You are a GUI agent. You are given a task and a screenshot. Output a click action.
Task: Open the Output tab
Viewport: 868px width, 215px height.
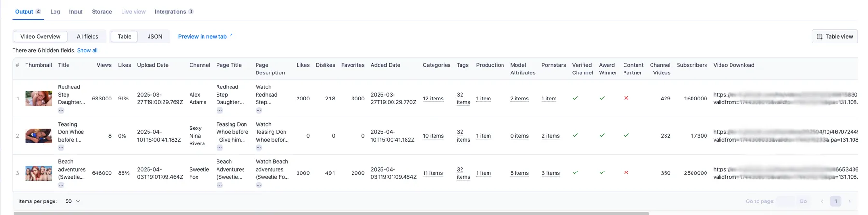tap(28, 12)
